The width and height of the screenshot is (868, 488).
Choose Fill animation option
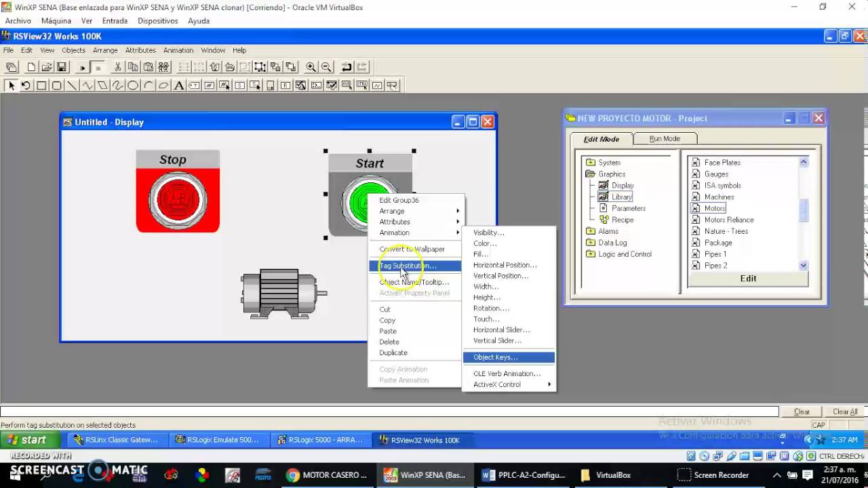coord(509,254)
